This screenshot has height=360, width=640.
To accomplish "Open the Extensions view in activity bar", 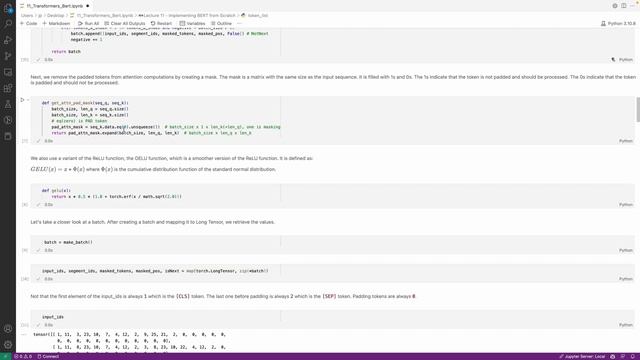I will pos(8,88).
